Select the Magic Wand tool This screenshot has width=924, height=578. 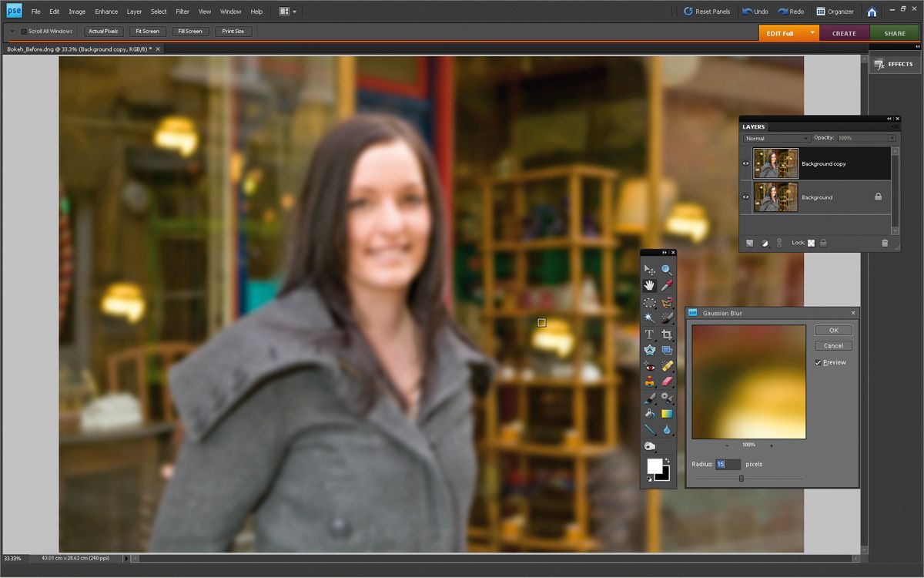coord(649,316)
